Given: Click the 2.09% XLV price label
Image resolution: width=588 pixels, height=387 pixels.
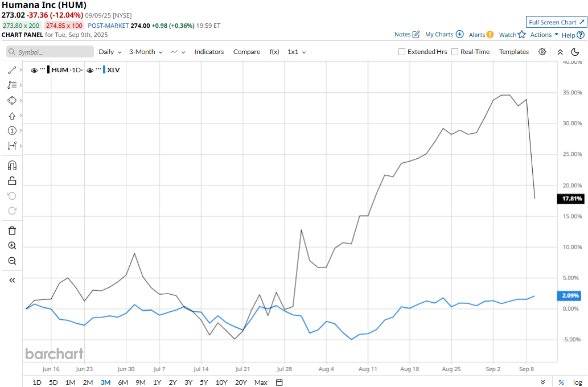Looking at the screenshot, I should tap(570, 296).
